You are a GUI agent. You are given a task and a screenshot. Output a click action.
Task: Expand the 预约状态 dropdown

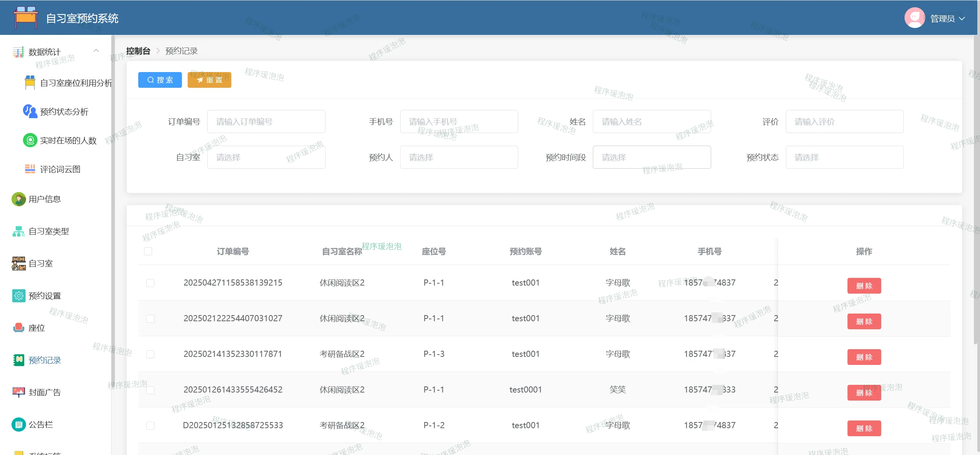pyautogui.click(x=844, y=157)
